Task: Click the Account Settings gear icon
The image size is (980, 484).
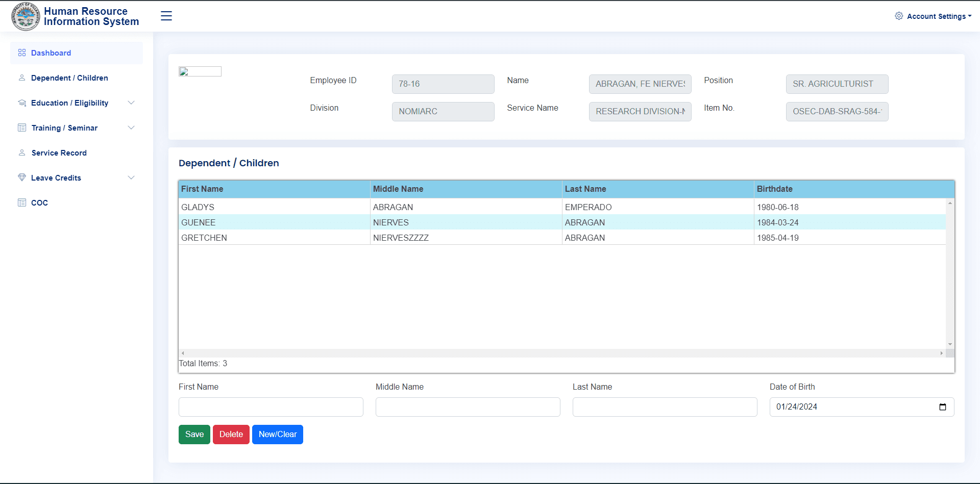Action: tap(899, 16)
